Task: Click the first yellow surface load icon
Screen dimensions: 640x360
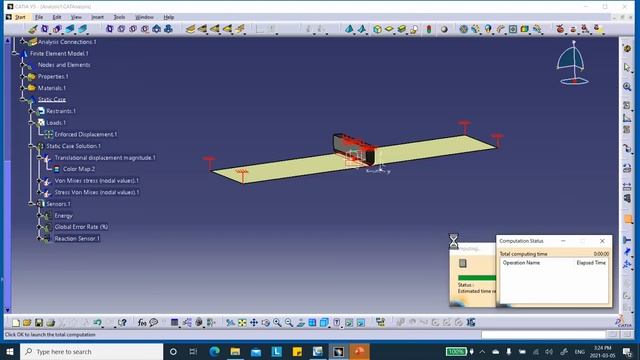Action: (x=190, y=29)
